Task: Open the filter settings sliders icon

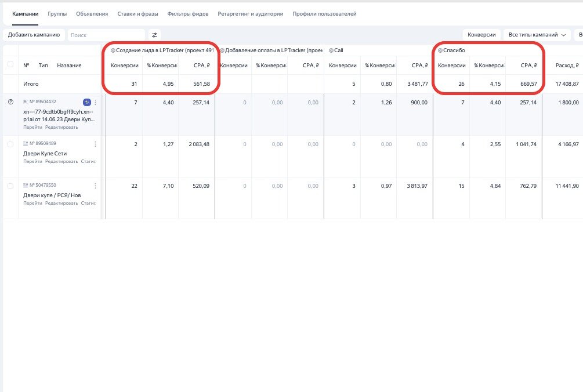Action: (154, 35)
